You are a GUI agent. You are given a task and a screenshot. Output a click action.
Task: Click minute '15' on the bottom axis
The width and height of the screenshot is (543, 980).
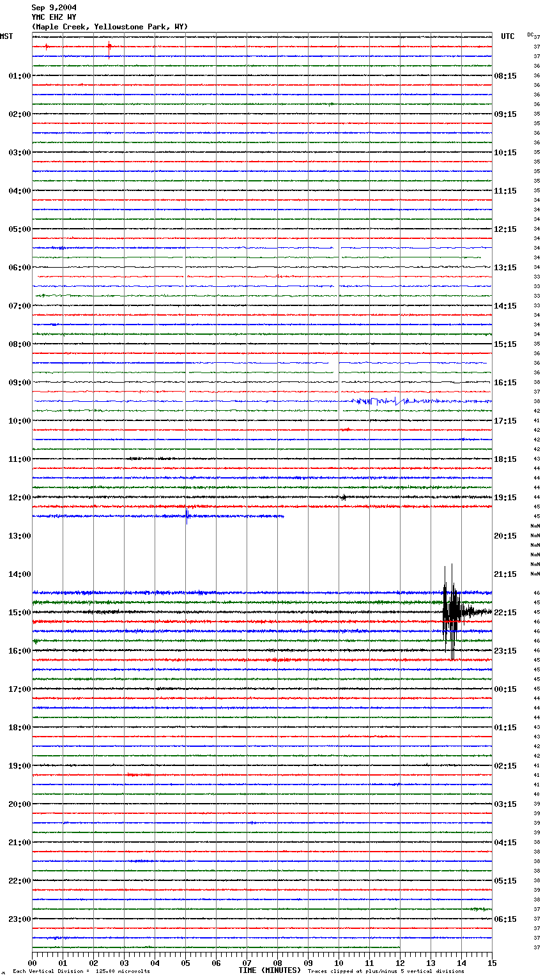point(492,963)
